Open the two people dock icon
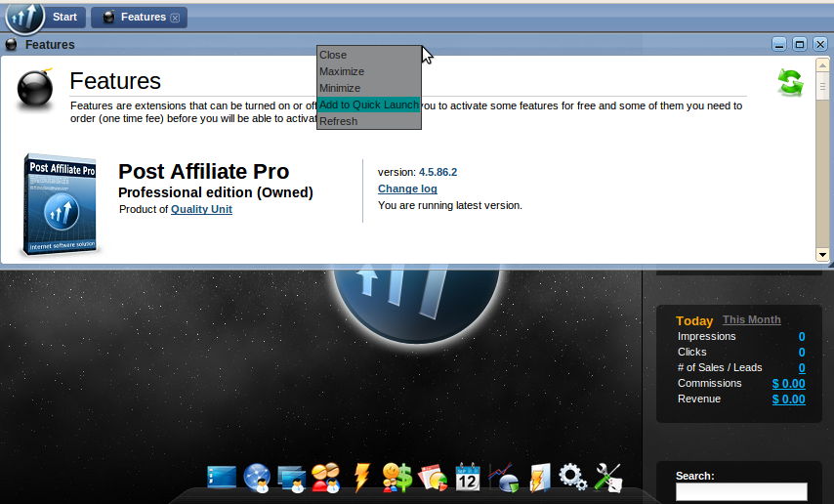This screenshot has width=834, height=504. coord(326,478)
